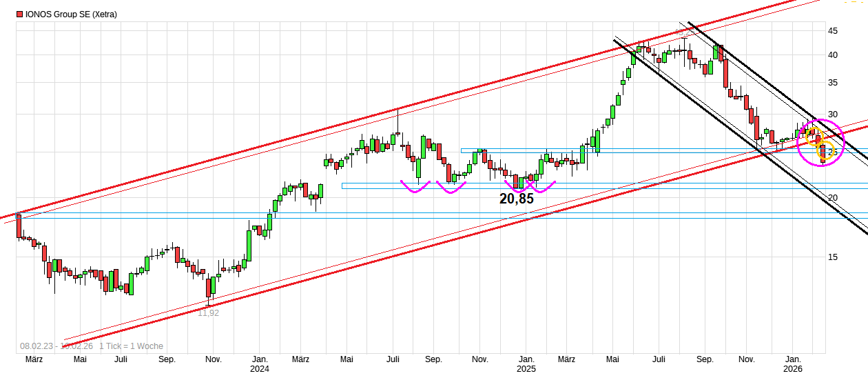The image size is (868, 378).
Task: Click the red legend swatch beside IONOS
Action: 19,14
